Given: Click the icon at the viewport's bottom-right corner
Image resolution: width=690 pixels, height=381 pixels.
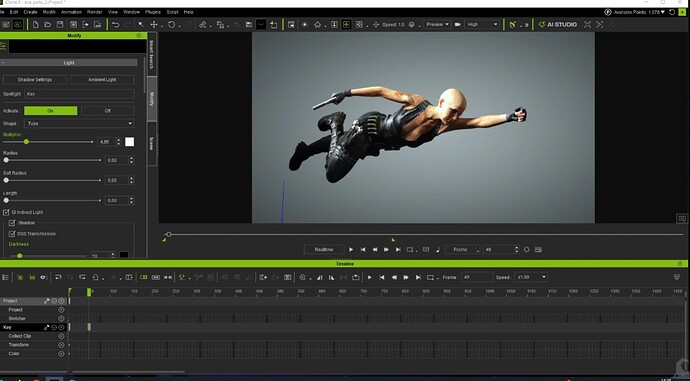Looking at the screenshot, I should point(682,218).
